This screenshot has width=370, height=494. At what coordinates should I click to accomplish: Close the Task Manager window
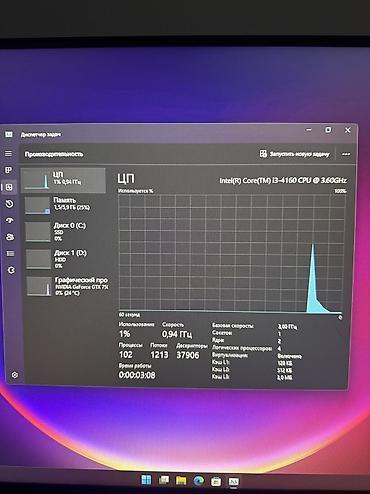347,130
